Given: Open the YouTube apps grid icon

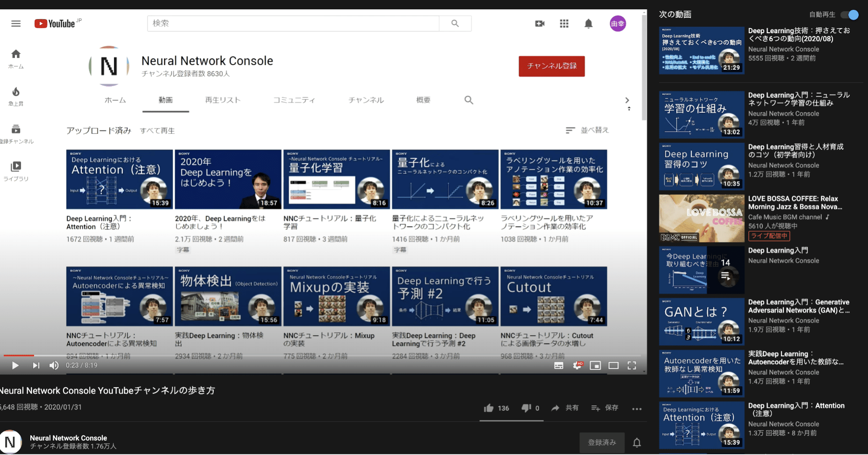Looking at the screenshot, I should click(564, 23).
